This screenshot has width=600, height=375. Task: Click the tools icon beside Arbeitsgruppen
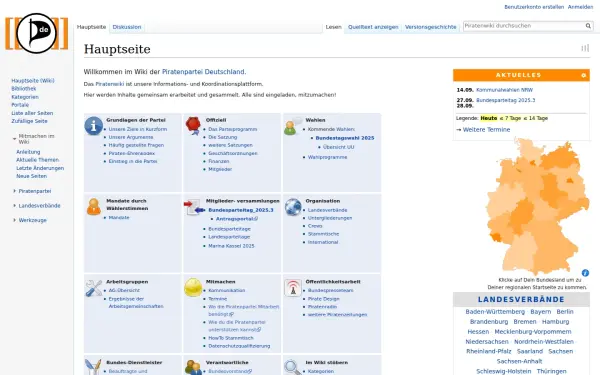[x=94, y=288]
